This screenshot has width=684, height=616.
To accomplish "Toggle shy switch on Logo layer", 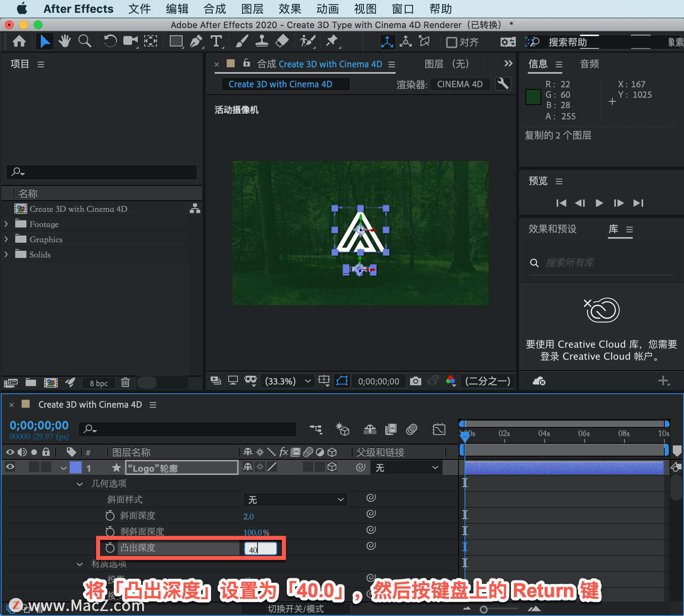I will (x=248, y=467).
